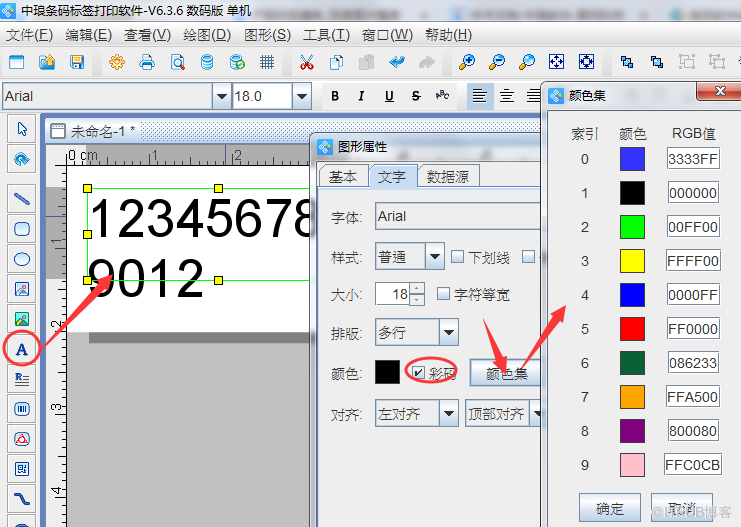Viewport: 741px width, 527px height.
Task: Select the rounded rectangle drawing tool
Action: click(21, 229)
